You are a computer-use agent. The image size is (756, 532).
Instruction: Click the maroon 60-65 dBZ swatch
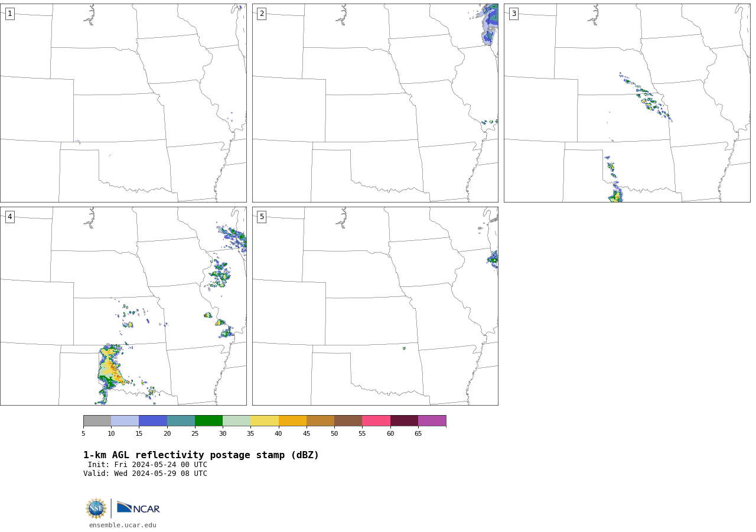click(x=404, y=420)
